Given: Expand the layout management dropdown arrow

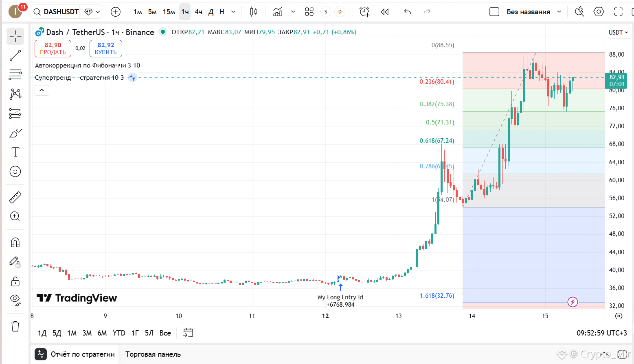Looking at the screenshot, I should point(559,12).
